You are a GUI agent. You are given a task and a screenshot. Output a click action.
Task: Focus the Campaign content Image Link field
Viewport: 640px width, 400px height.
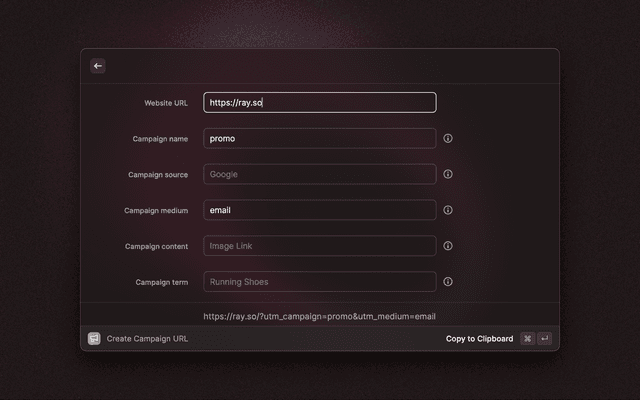(x=320, y=246)
